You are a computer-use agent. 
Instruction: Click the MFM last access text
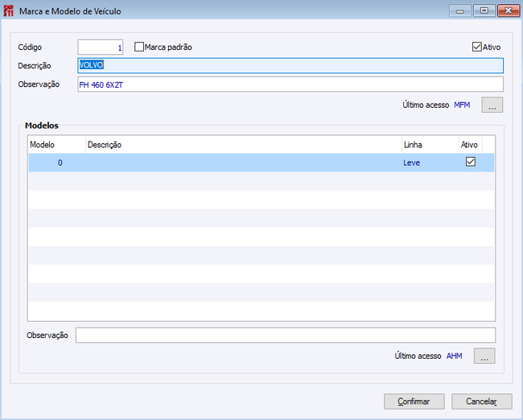[x=462, y=105]
